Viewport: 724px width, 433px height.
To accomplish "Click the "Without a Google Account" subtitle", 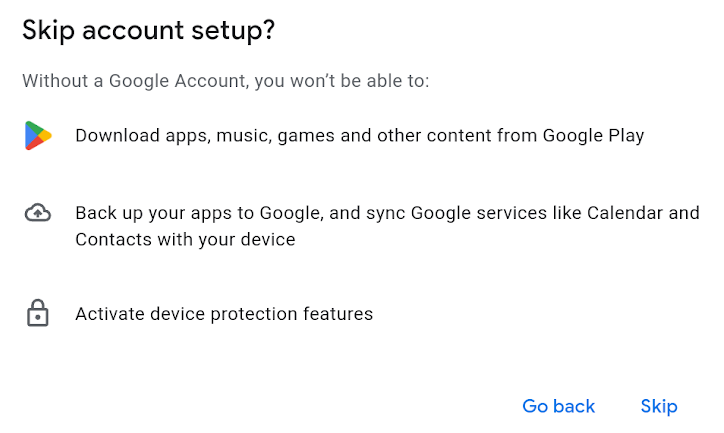I will (x=226, y=80).
